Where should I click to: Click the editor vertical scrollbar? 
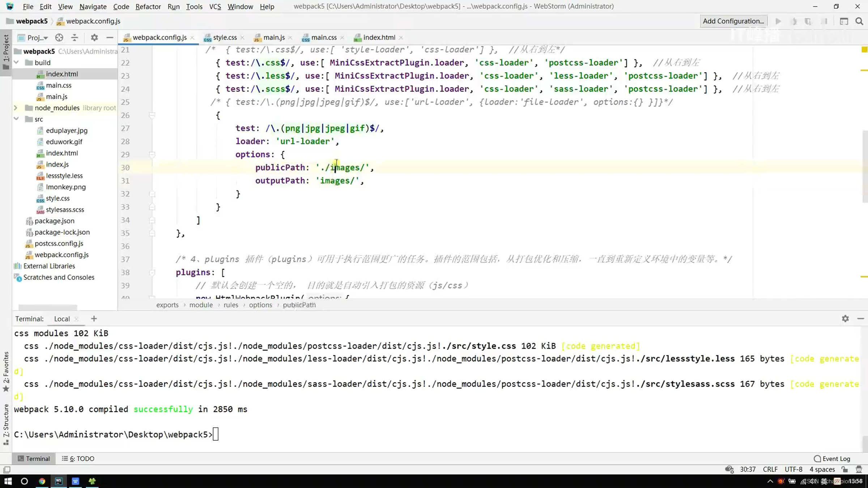865,166
